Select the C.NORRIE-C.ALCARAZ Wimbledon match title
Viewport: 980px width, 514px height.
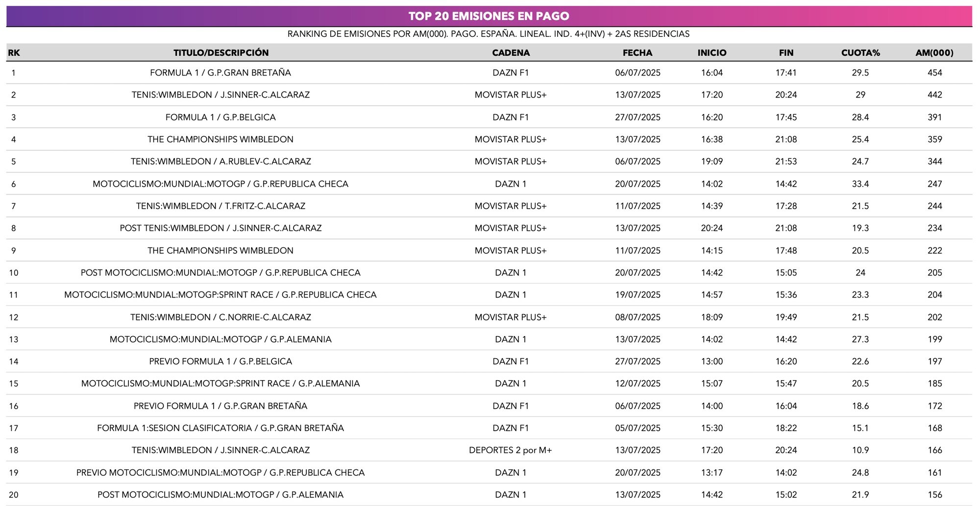pyautogui.click(x=220, y=318)
